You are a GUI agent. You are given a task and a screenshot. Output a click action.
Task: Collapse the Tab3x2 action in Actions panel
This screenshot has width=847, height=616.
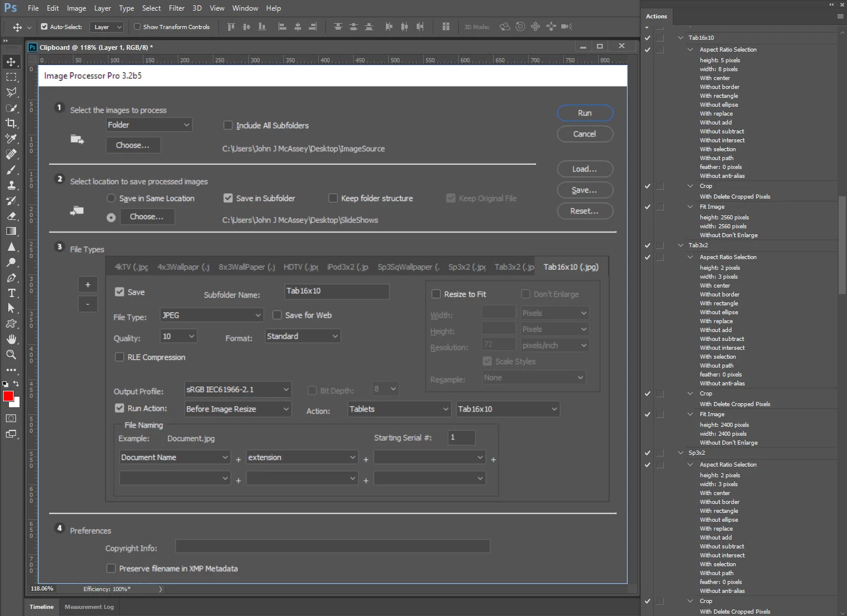[681, 245]
